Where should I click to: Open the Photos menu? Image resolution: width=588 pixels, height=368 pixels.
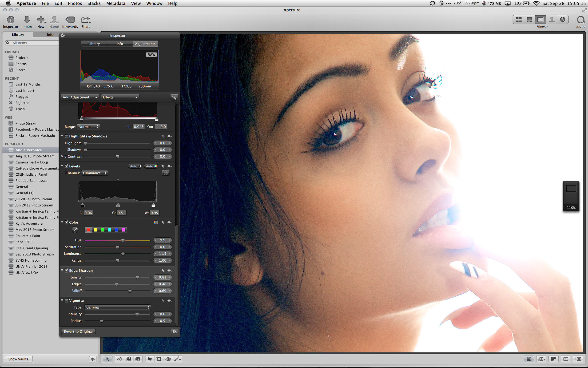[x=75, y=3]
